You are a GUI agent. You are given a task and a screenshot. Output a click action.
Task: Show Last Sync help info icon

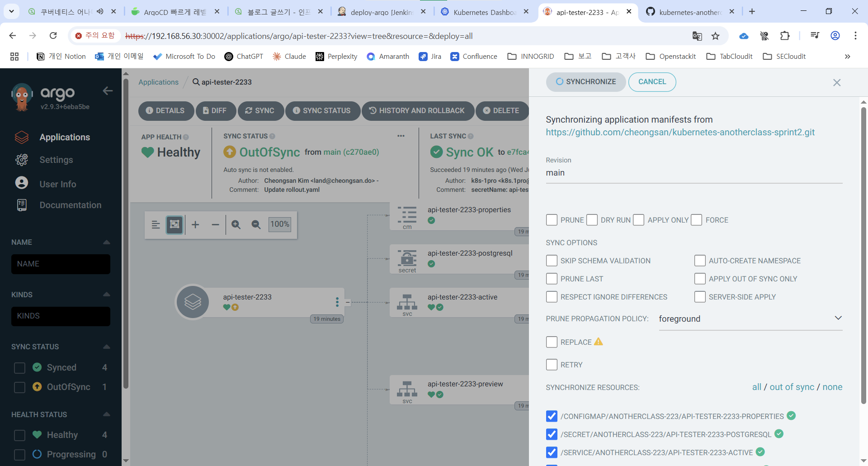(471, 136)
